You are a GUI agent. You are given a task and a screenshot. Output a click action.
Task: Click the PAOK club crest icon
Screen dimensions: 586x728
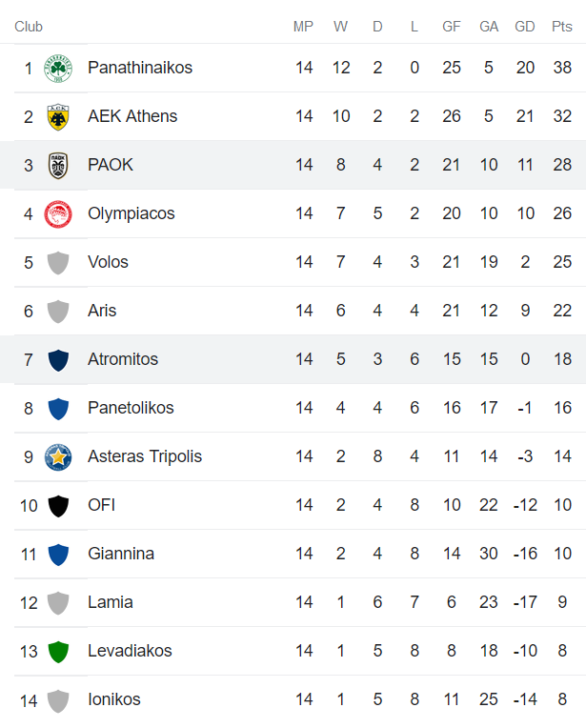(58, 165)
